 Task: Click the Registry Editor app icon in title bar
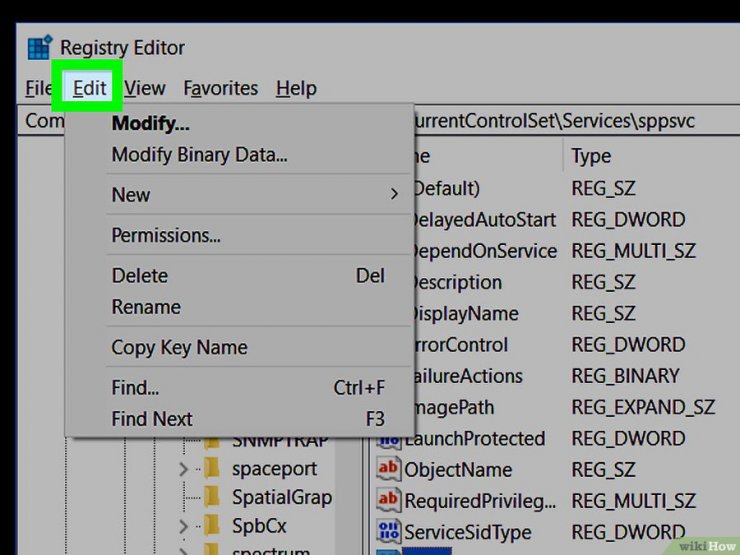40,47
